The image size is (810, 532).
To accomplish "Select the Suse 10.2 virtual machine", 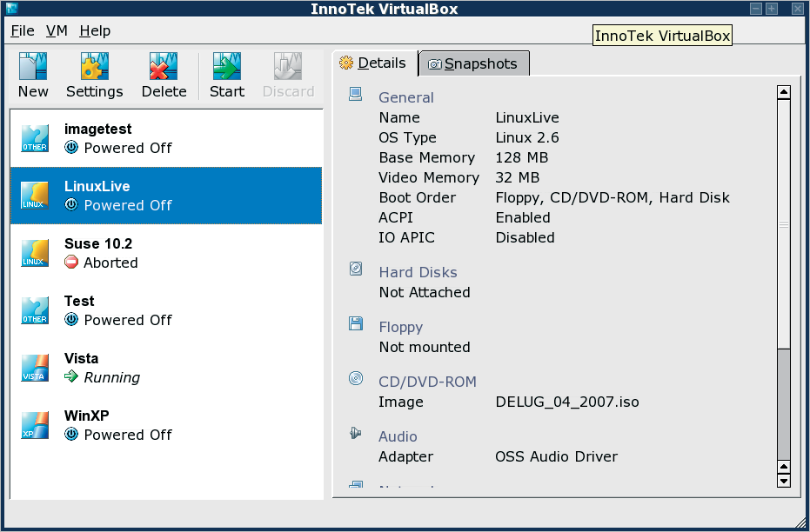I will 166,253.
